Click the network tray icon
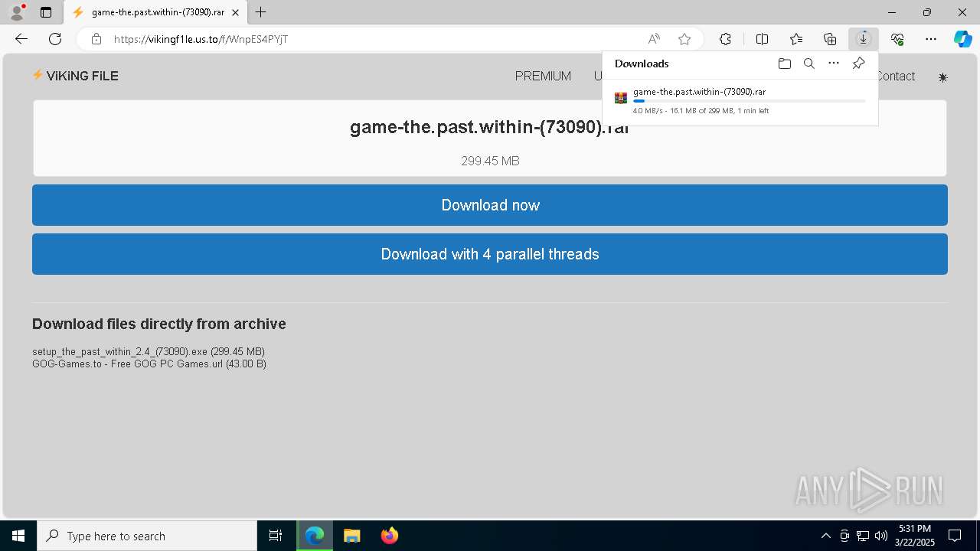Screen dimensions: 980x551 (x=863, y=536)
